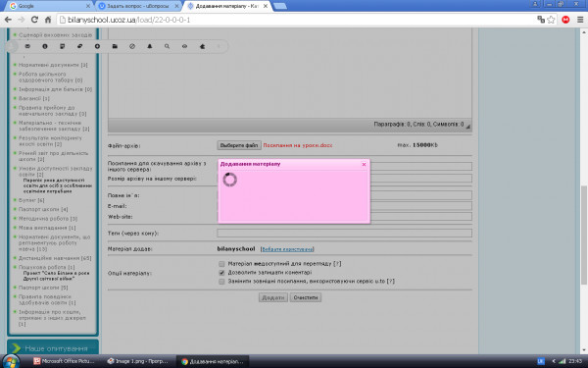Open Паспорт школи [5] sidebar link
588x368 pixels.
click(43, 288)
